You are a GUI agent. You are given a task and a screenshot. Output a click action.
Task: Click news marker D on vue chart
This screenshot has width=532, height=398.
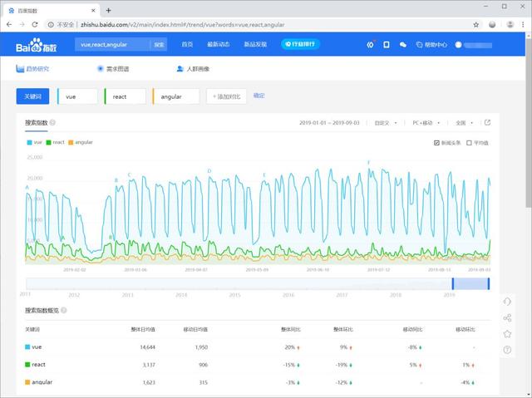coord(209,171)
